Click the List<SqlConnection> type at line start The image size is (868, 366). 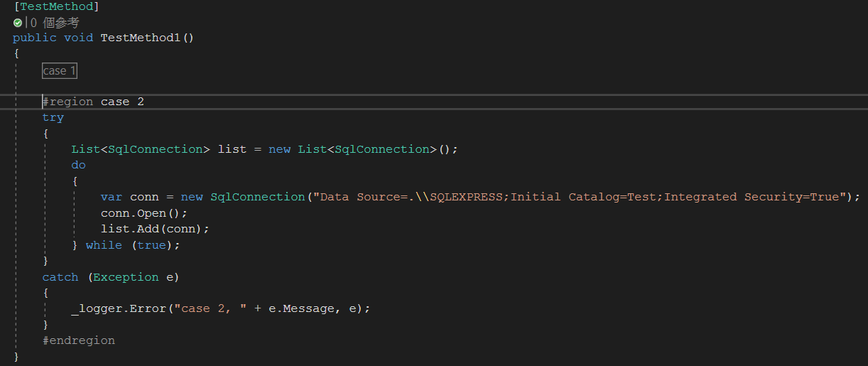pyautogui.click(x=137, y=149)
